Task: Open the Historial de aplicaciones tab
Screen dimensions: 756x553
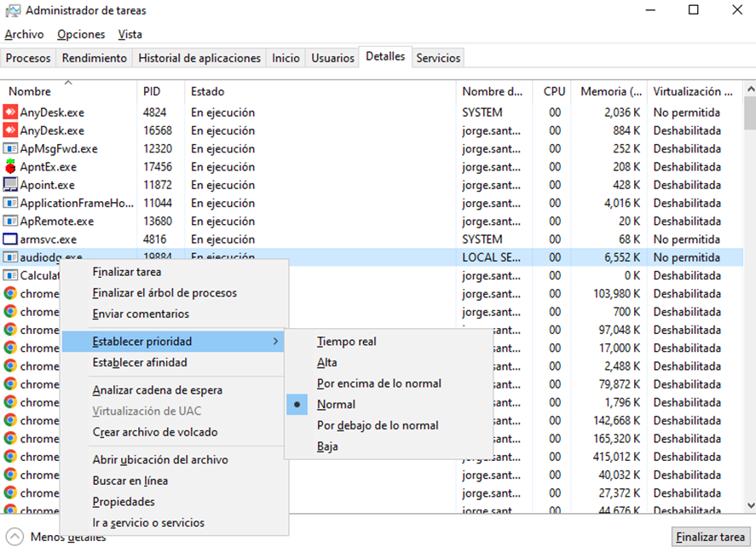Action: pyautogui.click(x=199, y=58)
